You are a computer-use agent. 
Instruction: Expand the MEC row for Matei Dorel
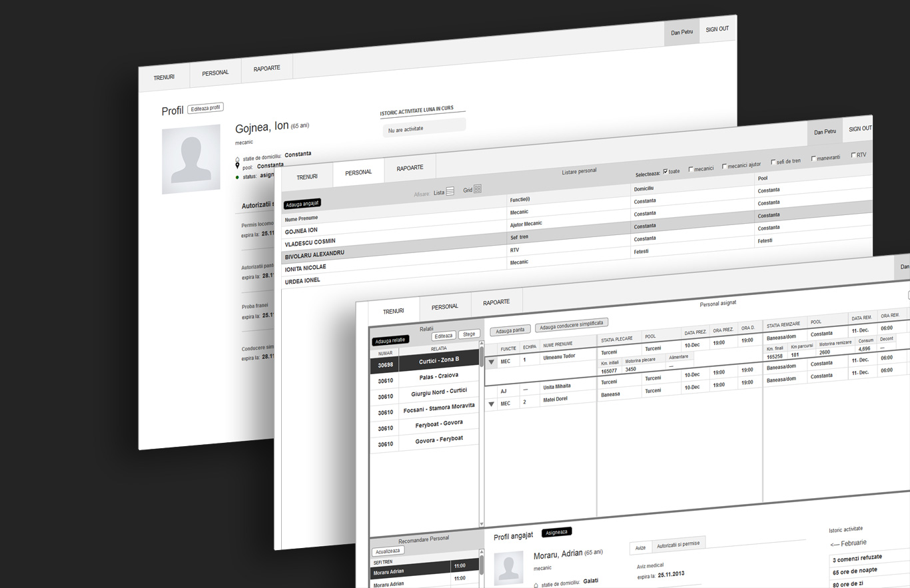point(492,404)
